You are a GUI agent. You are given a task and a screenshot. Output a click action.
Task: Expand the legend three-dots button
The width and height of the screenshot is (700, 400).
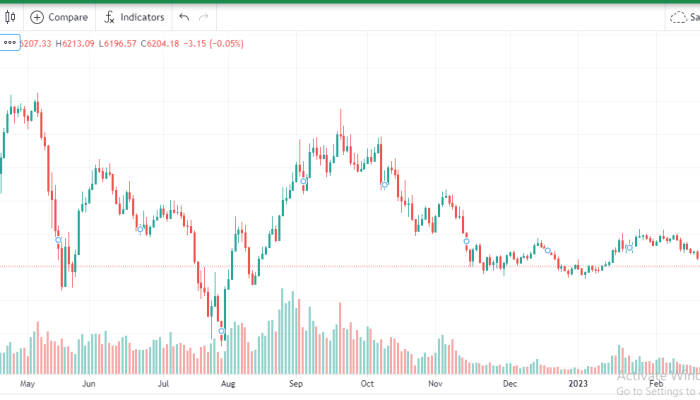pos(10,43)
